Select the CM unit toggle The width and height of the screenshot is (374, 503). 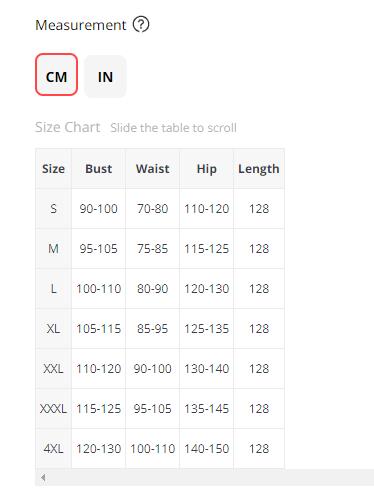point(56,75)
